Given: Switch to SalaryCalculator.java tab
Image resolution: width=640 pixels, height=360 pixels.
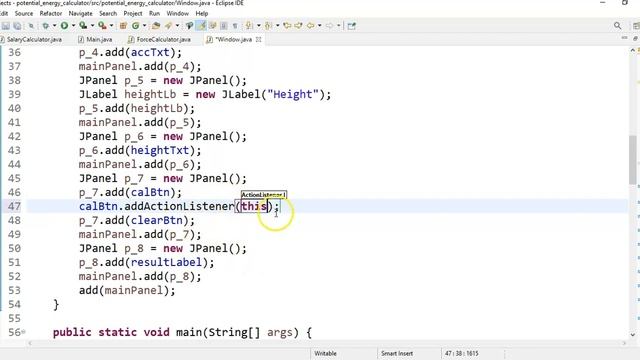Looking at the screenshot, I should click(x=32, y=40).
